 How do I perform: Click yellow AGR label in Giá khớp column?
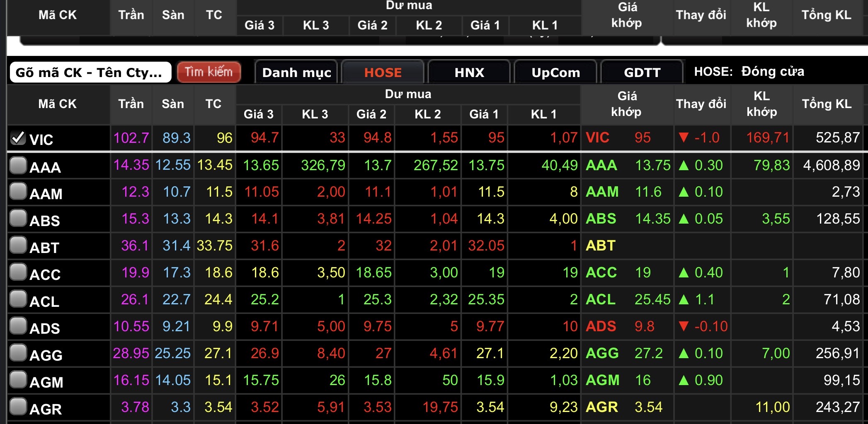[x=602, y=407]
